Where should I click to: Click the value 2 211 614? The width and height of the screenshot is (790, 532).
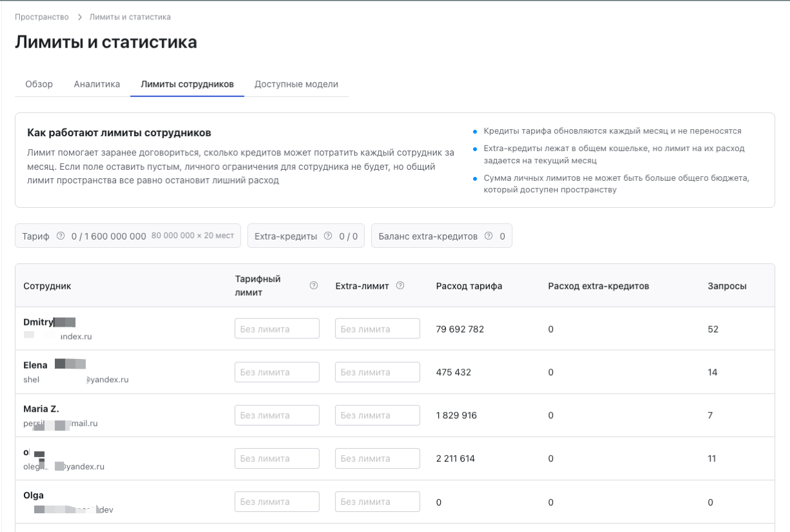pos(456,459)
